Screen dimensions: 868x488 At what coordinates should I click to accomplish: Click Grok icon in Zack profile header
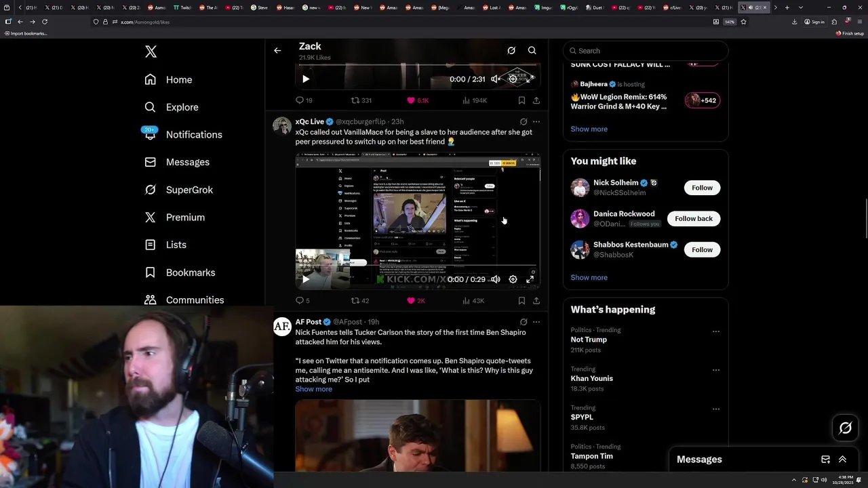[511, 51]
